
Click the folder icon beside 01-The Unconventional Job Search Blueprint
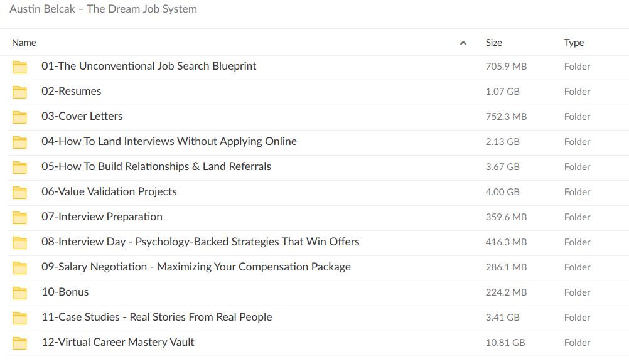(19, 67)
